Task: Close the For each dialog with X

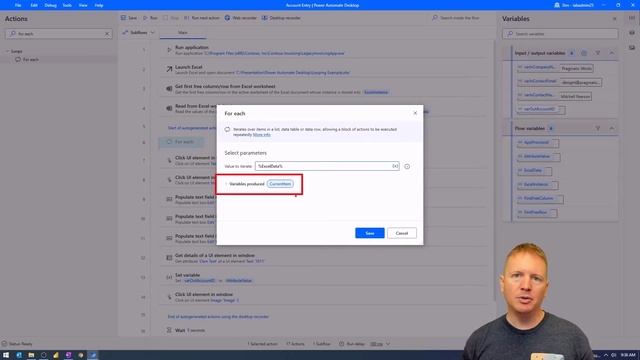Action: pos(415,113)
